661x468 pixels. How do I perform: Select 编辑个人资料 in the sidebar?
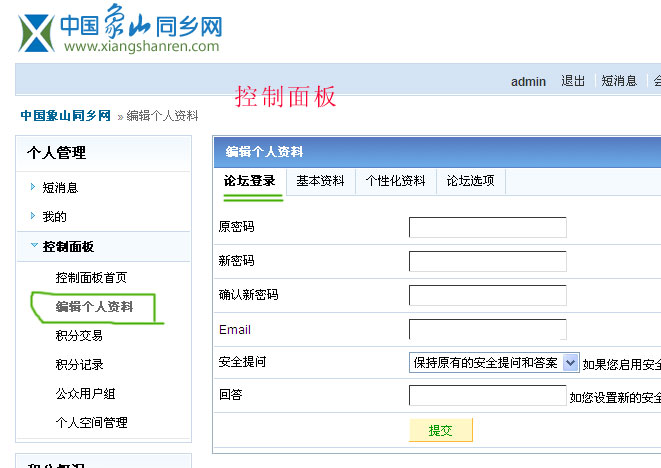pyautogui.click(x=94, y=306)
